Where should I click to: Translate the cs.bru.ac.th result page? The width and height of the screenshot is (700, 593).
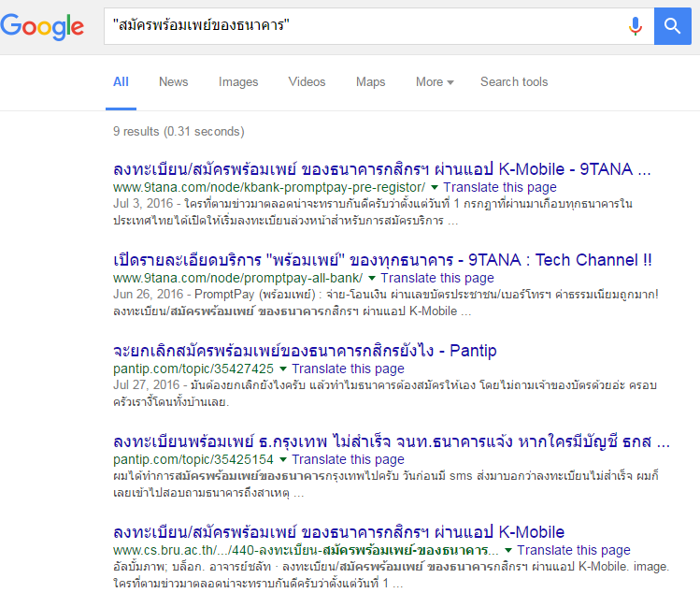(574, 550)
